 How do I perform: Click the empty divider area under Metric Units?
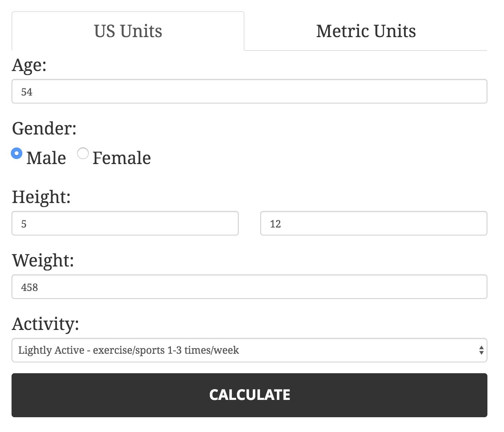point(366,50)
